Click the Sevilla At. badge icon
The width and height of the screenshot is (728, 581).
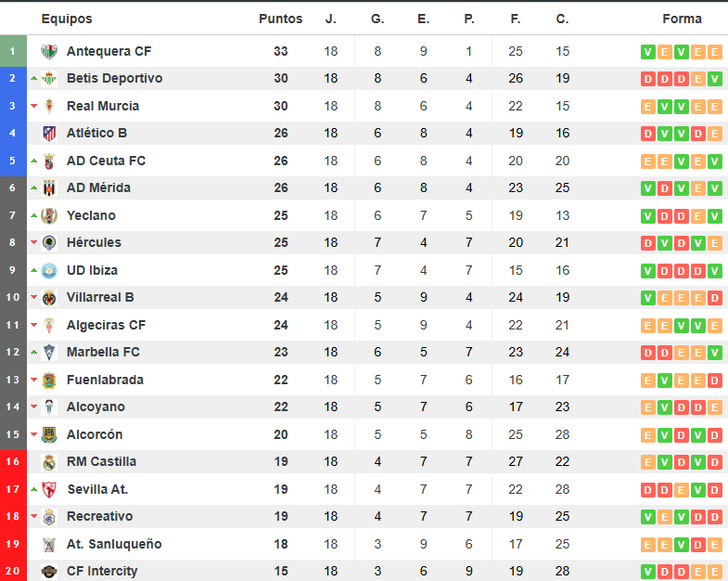(49, 489)
